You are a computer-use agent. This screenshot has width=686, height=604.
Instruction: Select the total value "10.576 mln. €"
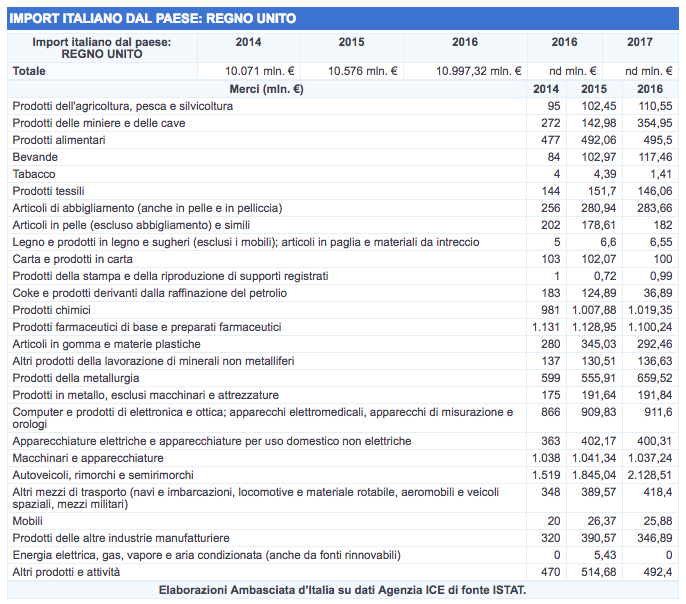[363, 71]
